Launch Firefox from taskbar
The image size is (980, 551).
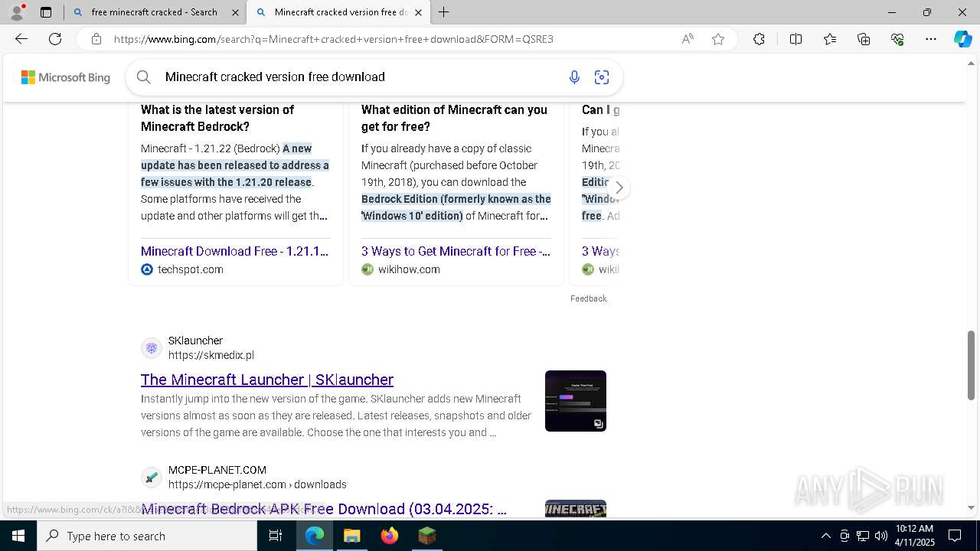(x=389, y=536)
